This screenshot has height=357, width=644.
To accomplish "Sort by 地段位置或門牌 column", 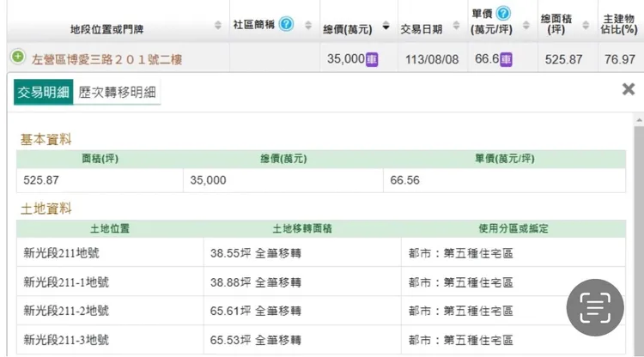I will pyautogui.click(x=218, y=25).
